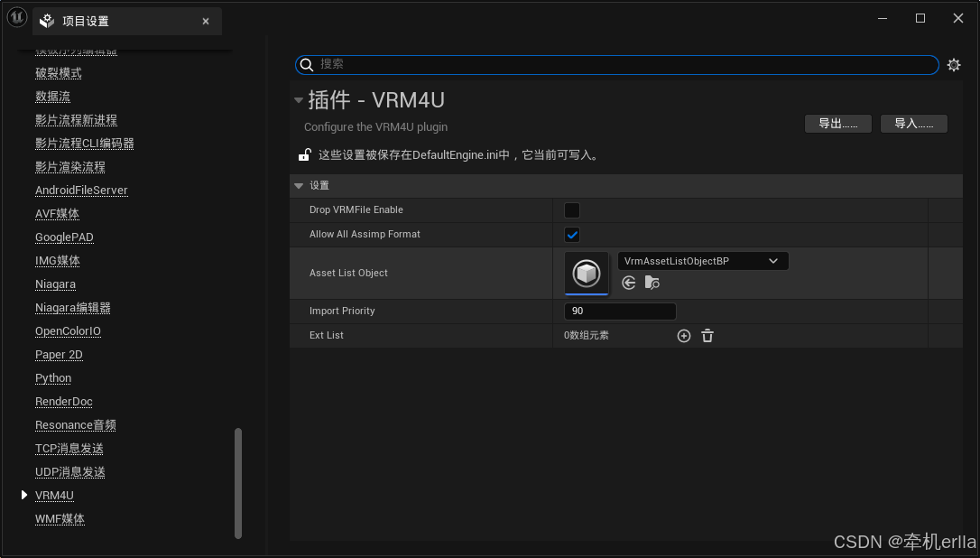
Task: Collapse the 插件 - VRM4U header
Action: (299, 100)
